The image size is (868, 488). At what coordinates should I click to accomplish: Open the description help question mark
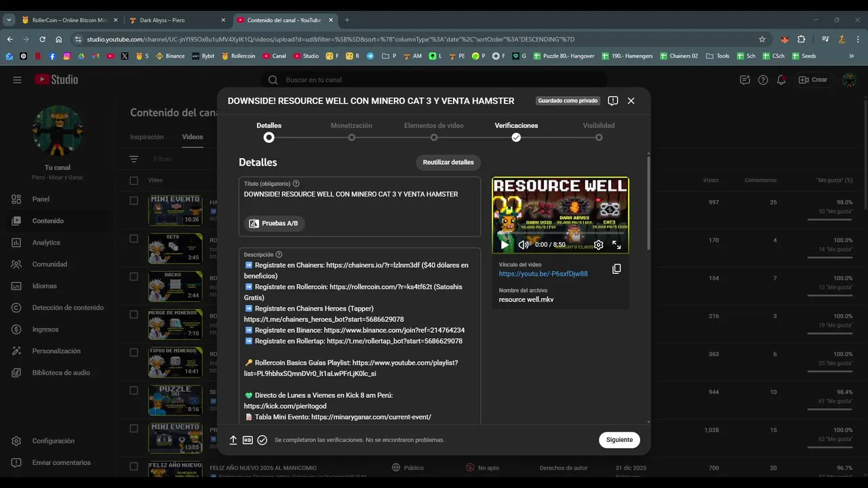coord(279,255)
